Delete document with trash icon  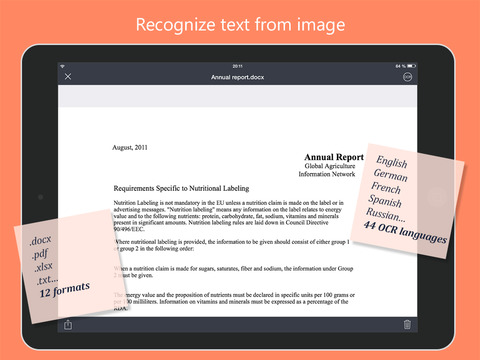pyautogui.click(x=407, y=324)
